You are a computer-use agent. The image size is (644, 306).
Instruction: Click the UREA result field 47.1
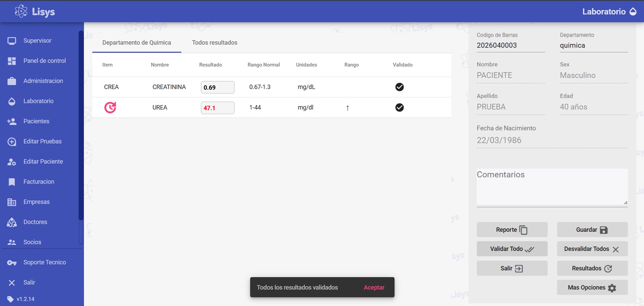pos(217,108)
